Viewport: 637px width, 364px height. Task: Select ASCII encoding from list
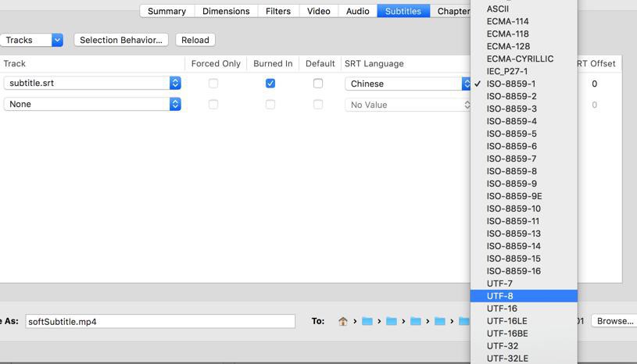(x=524, y=9)
